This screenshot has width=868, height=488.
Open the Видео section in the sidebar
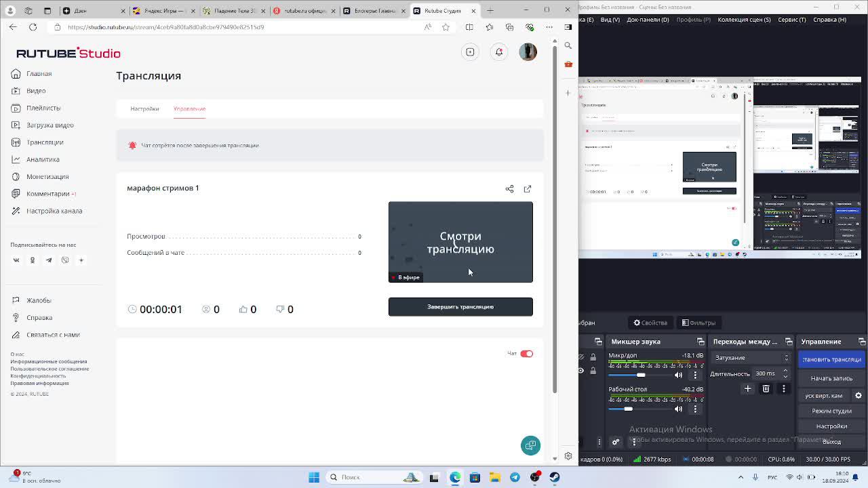pyautogui.click(x=28, y=91)
